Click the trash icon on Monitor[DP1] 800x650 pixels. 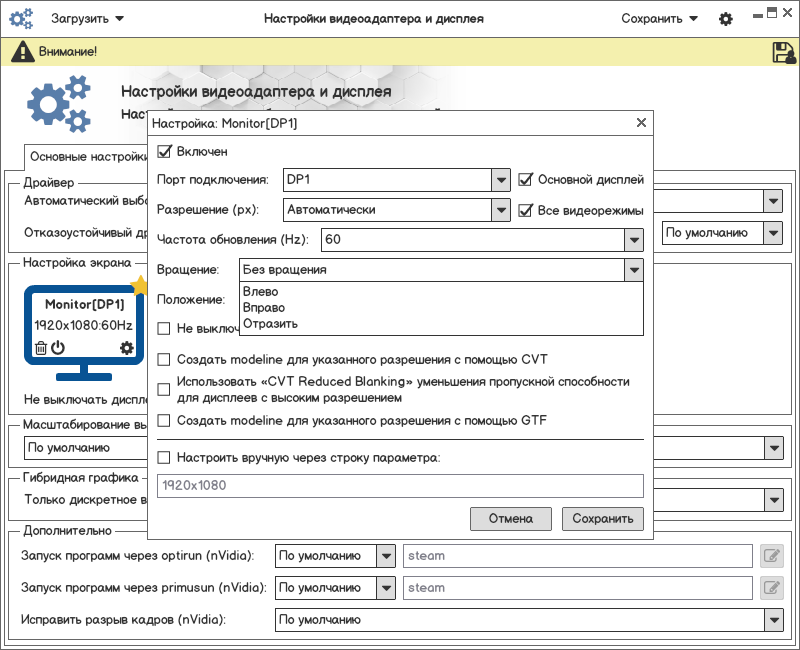click(41, 348)
